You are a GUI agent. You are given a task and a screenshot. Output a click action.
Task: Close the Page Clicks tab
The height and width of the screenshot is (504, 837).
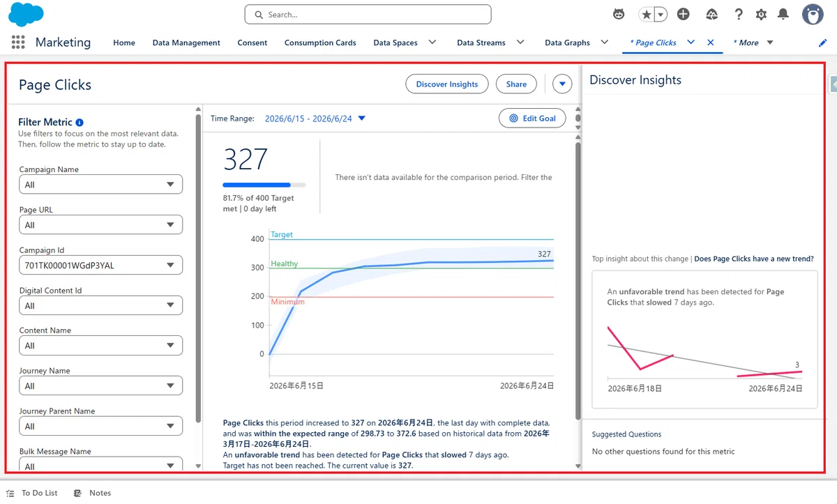[x=711, y=43]
